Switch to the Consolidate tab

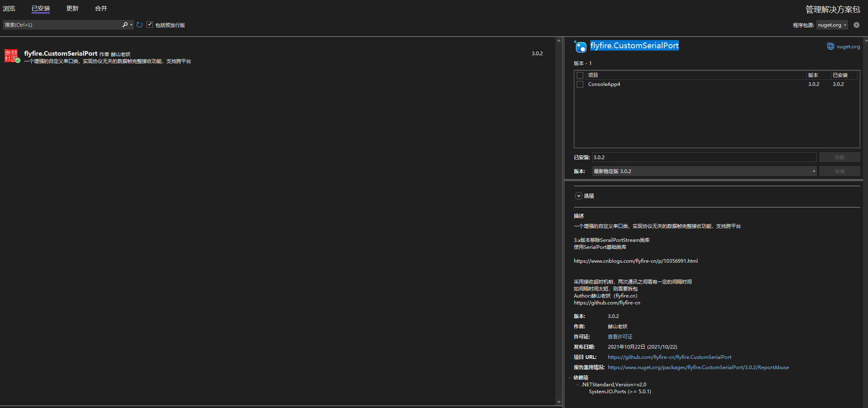click(101, 9)
